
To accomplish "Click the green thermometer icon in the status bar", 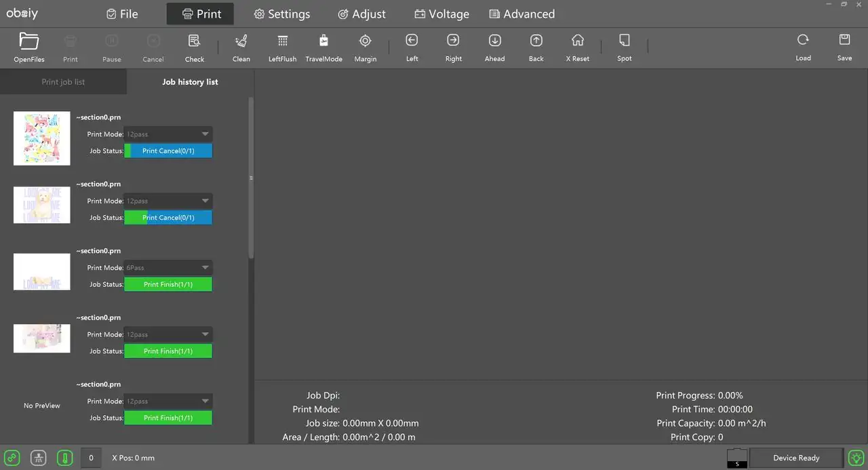I will coord(64,458).
